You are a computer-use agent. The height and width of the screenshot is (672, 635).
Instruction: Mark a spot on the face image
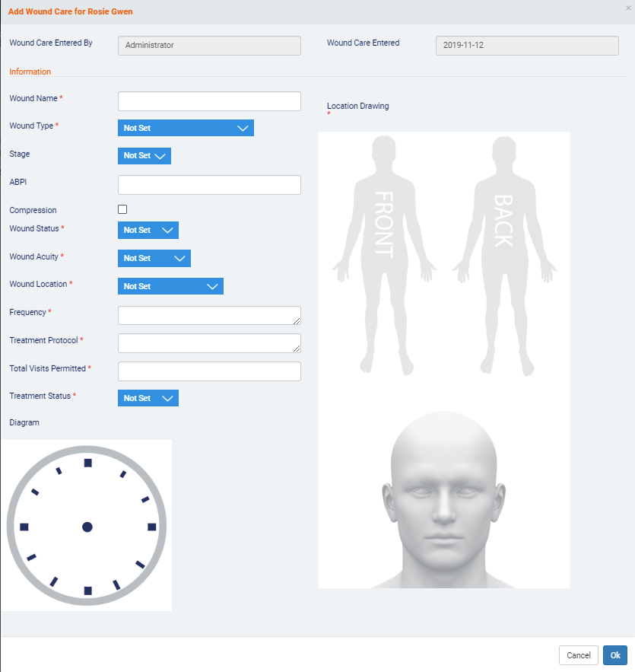click(443, 502)
